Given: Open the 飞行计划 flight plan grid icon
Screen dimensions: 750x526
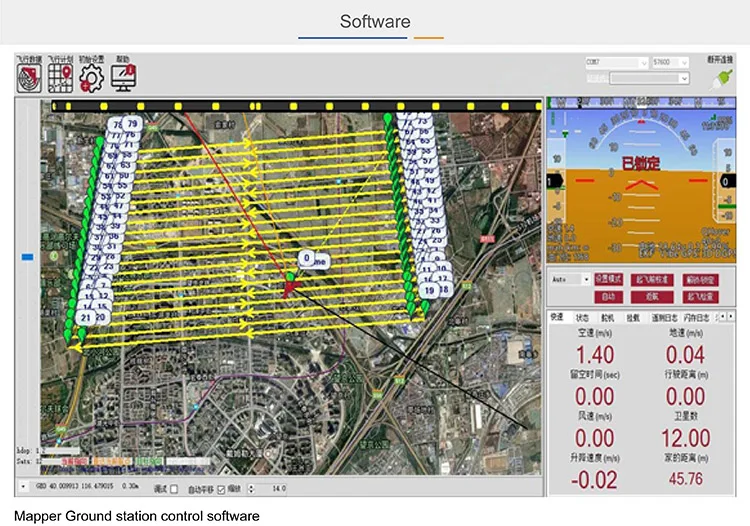Looking at the screenshot, I should [x=60, y=78].
